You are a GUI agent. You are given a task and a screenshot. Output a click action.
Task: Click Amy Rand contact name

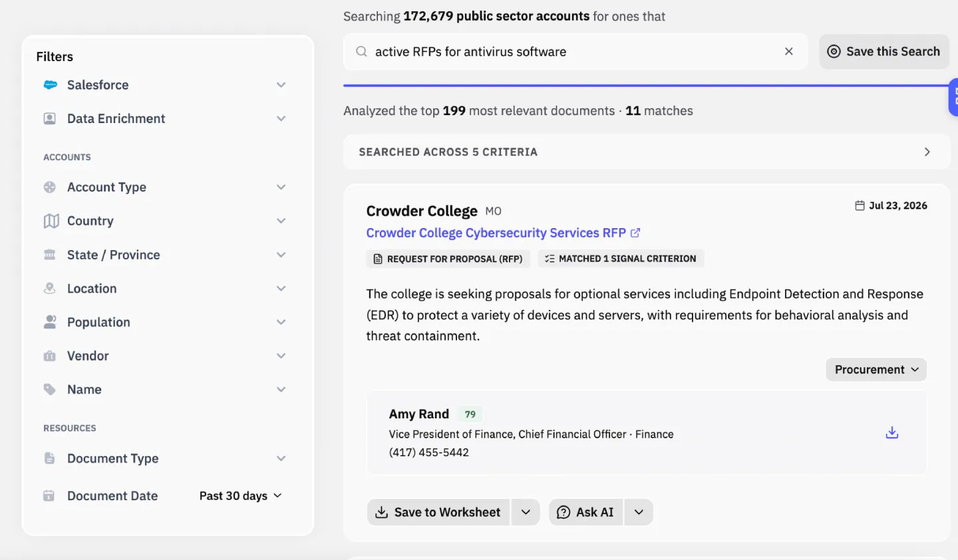(x=419, y=414)
